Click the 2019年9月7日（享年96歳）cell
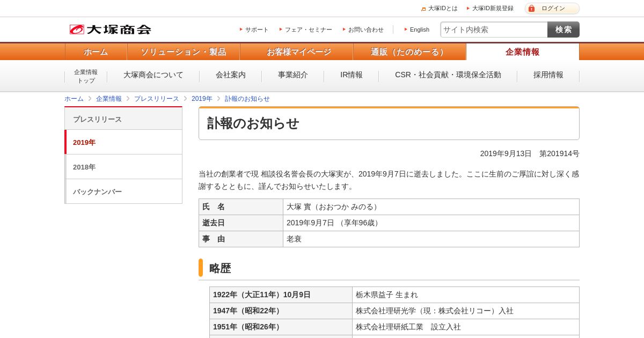Viewport: 644px width, 338px height. (431, 223)
